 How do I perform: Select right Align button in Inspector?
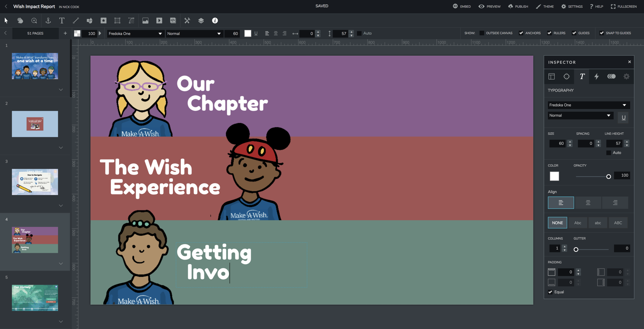(x=615, y=203)
